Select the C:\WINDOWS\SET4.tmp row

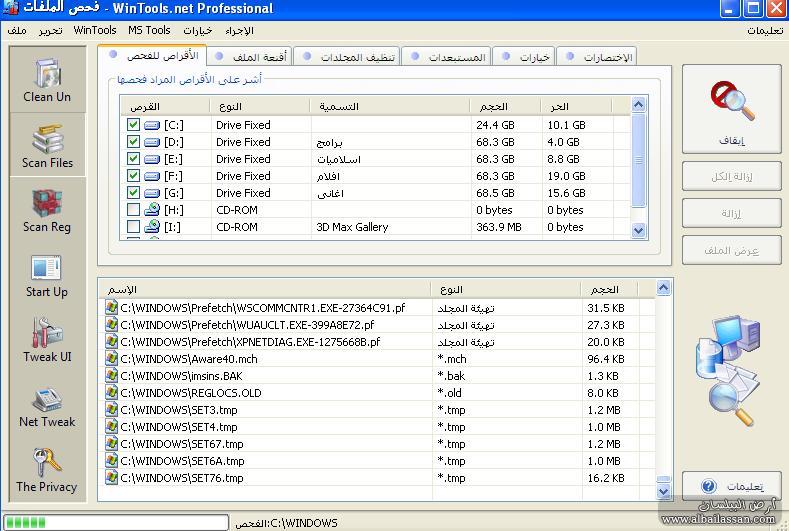[x=377, y=427]
